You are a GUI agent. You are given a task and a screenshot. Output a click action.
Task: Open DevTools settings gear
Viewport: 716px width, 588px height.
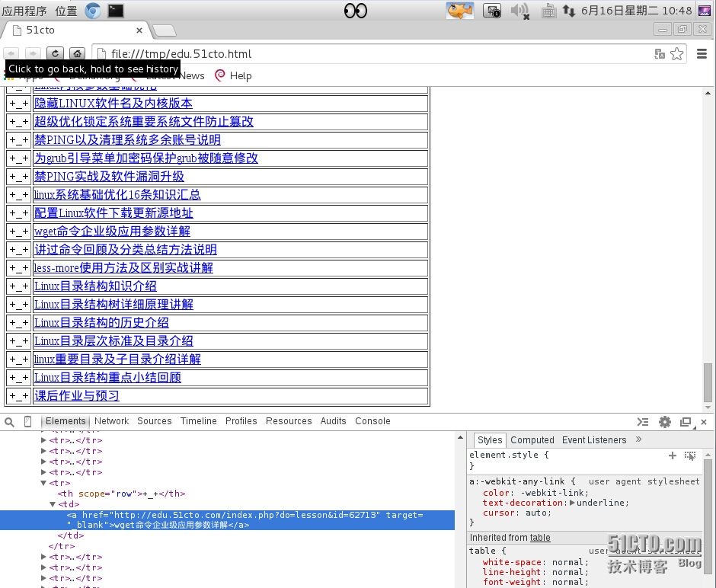click(665, 422)
